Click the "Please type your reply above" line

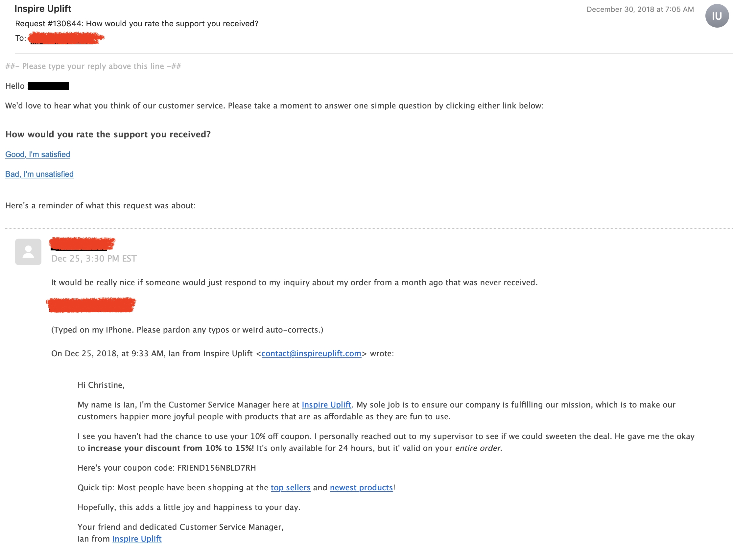(93, 66)
